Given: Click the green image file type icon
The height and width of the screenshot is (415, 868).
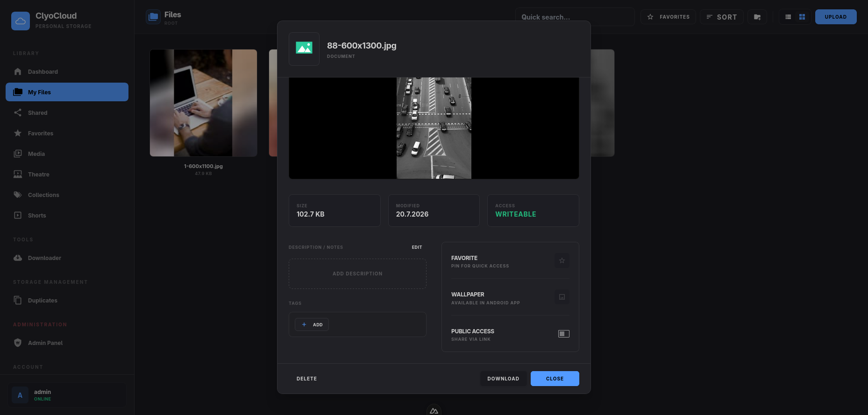Looking at the screenshot, I should [x=304, y=49].
